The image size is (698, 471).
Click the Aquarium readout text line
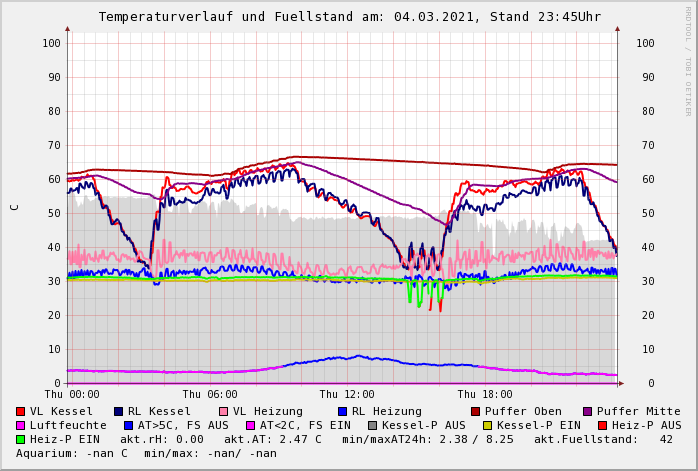coord(146,454)
